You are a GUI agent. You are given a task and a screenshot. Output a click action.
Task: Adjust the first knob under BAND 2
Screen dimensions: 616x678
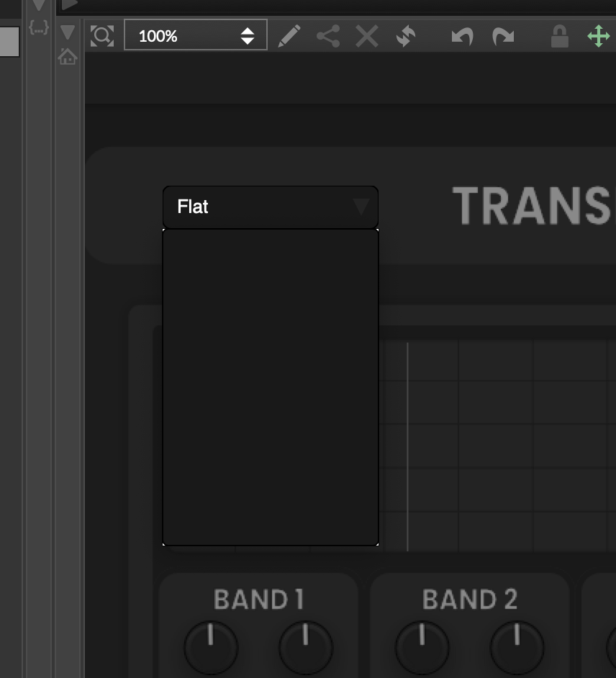[x=422, y=647]
